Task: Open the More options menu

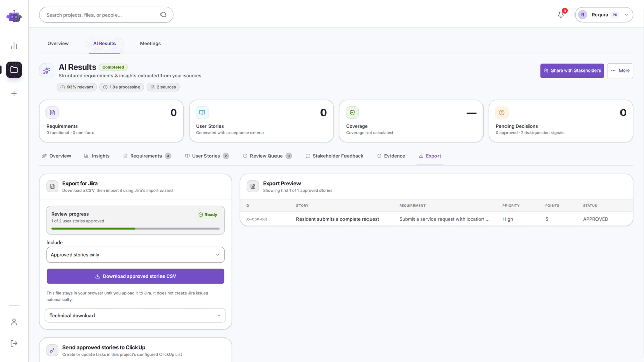Action: 620,70
